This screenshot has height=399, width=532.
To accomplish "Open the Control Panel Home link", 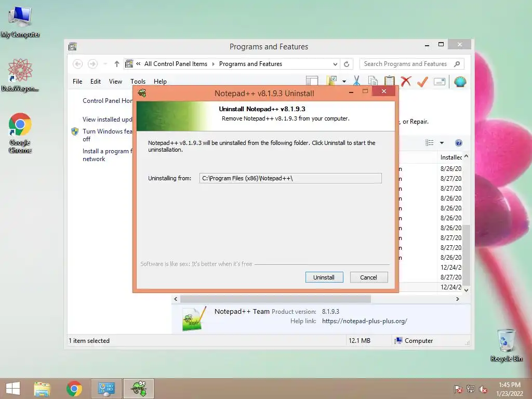I will click(x=108, y=101).
